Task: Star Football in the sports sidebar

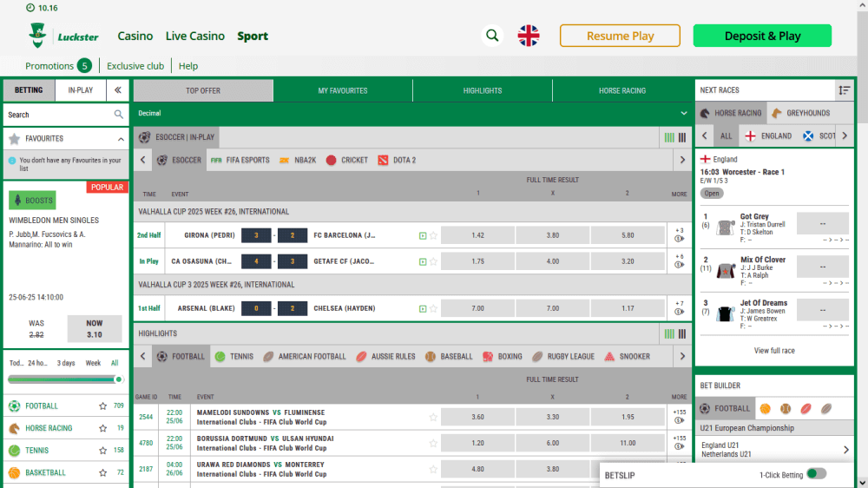Action: [102, 406]
